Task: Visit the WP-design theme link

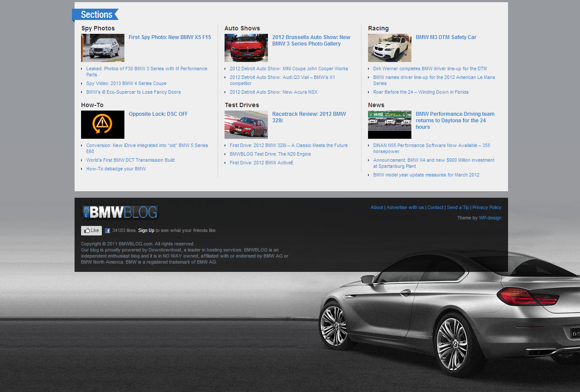Action: pyautogui.click(x=490, y=218)
